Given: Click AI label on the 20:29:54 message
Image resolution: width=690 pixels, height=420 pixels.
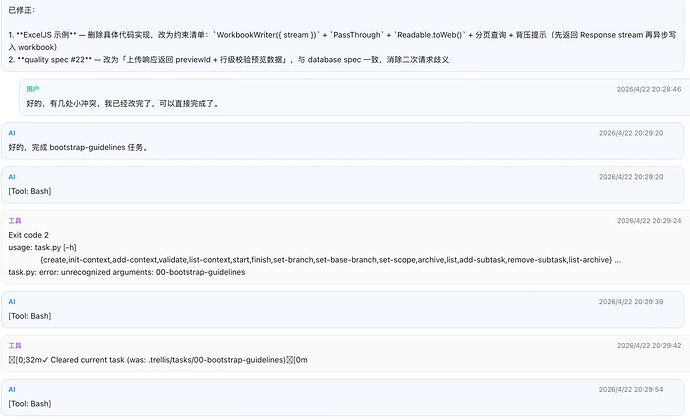Looking at the screenshot, I should [x=12, y=390].
